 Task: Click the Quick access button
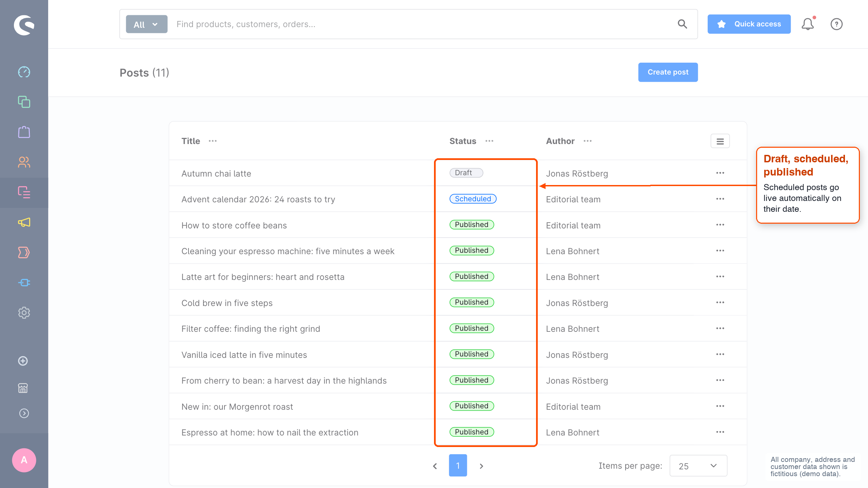coord(749,24)
